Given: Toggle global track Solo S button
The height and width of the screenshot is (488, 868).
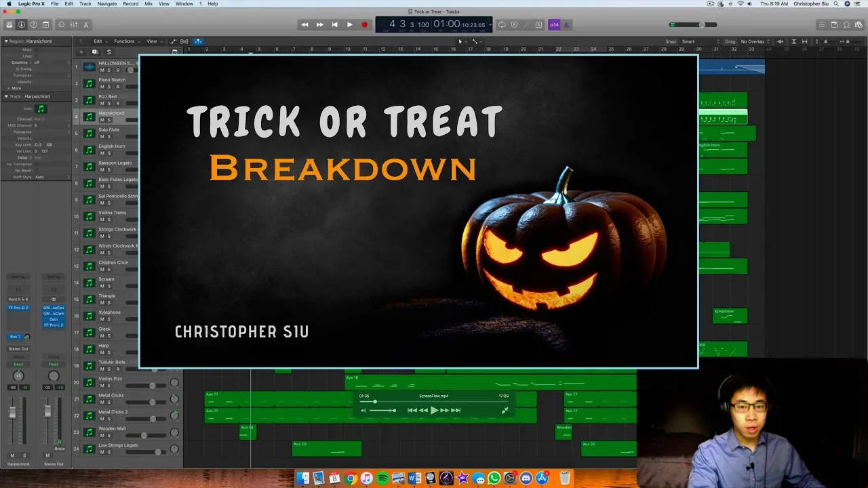Looking at the screenshot, I should click(x=108, y=52).
